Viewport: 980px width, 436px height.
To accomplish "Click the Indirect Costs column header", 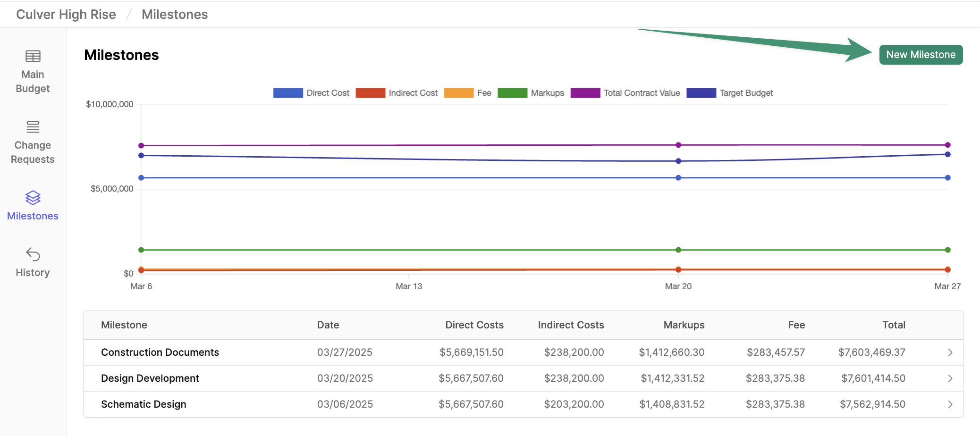I will coord(571,325).
